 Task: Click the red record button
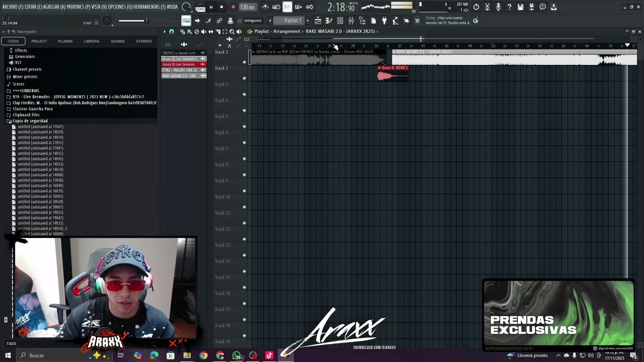[233, 7]
